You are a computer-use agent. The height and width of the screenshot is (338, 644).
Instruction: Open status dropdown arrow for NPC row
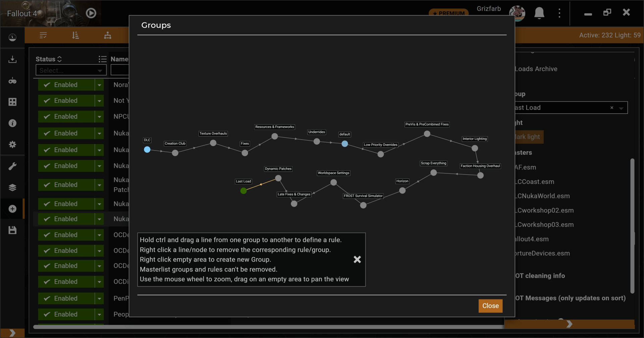pyautogui.click(x=99, y=117)
